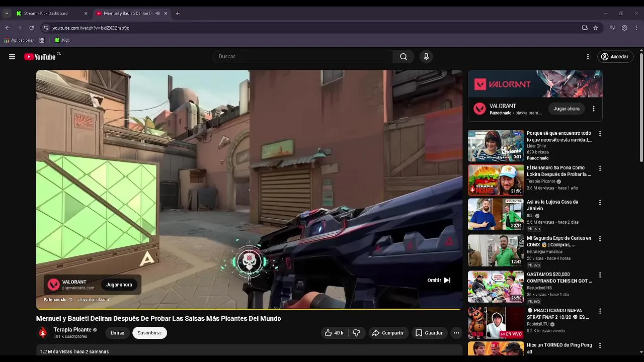Click the ad progress bar under video
The image size is (644, 362).
point(249,308)
